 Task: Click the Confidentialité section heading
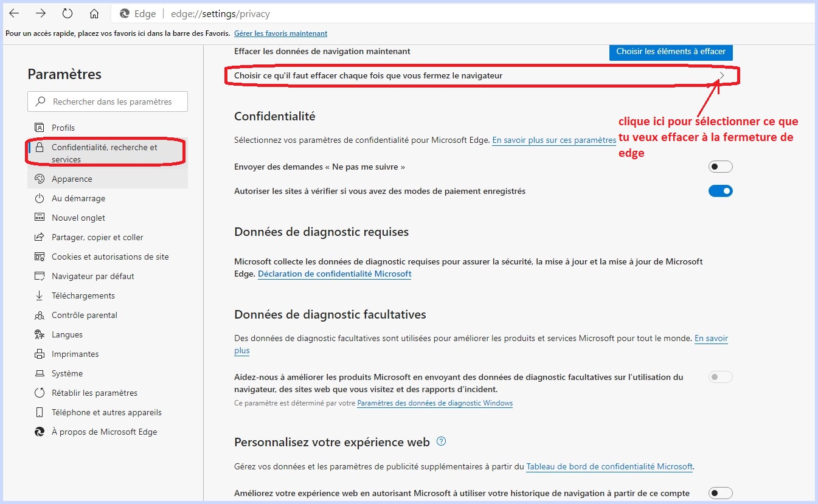(x=275, y=116)
